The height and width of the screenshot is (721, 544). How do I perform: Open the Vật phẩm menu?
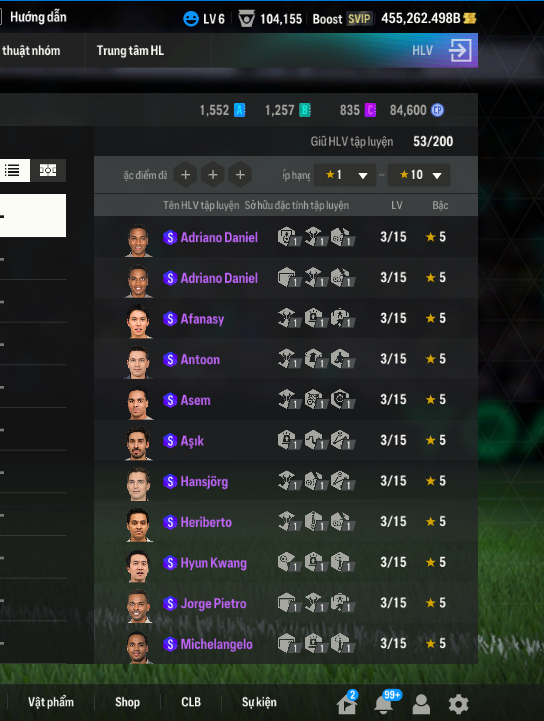(x=51, y=702)
